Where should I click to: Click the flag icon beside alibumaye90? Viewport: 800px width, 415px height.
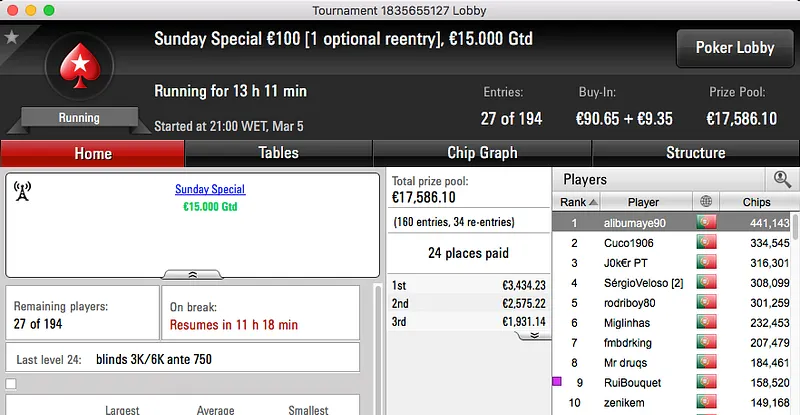(707, 223)
